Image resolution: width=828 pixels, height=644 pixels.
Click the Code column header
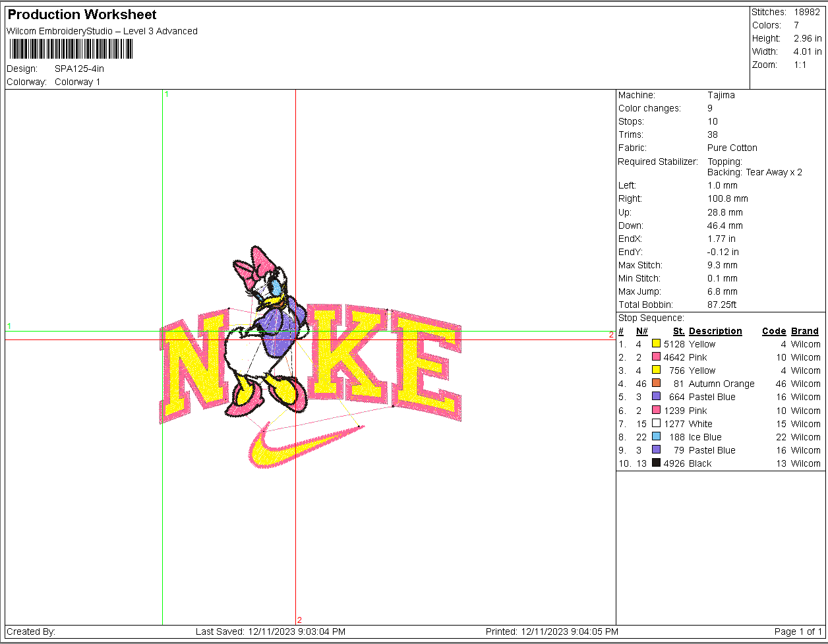point(774,331)
